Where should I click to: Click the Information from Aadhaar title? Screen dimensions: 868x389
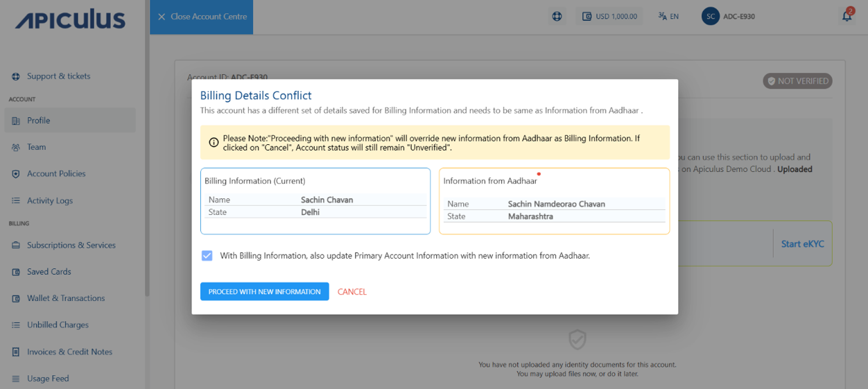point(490,181)
